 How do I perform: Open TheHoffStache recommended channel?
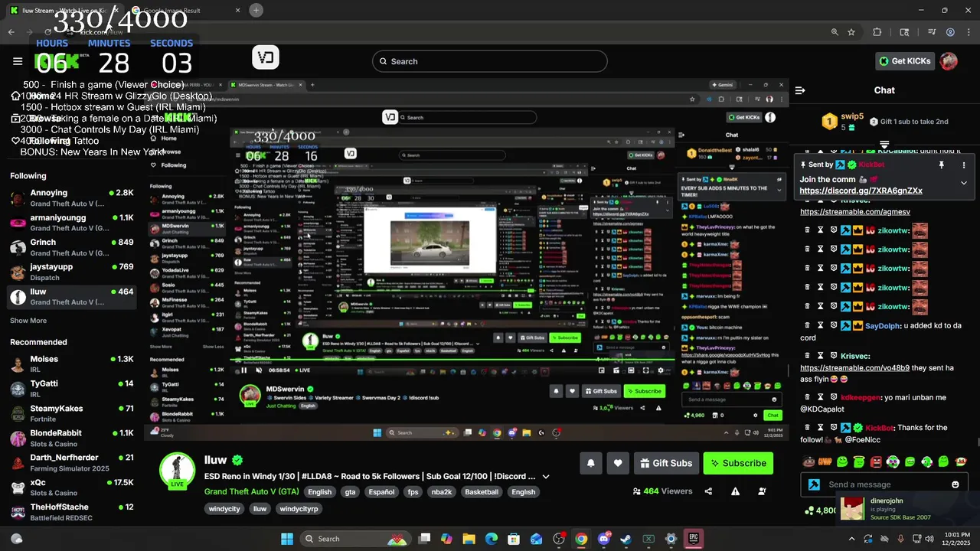[72, 512]
